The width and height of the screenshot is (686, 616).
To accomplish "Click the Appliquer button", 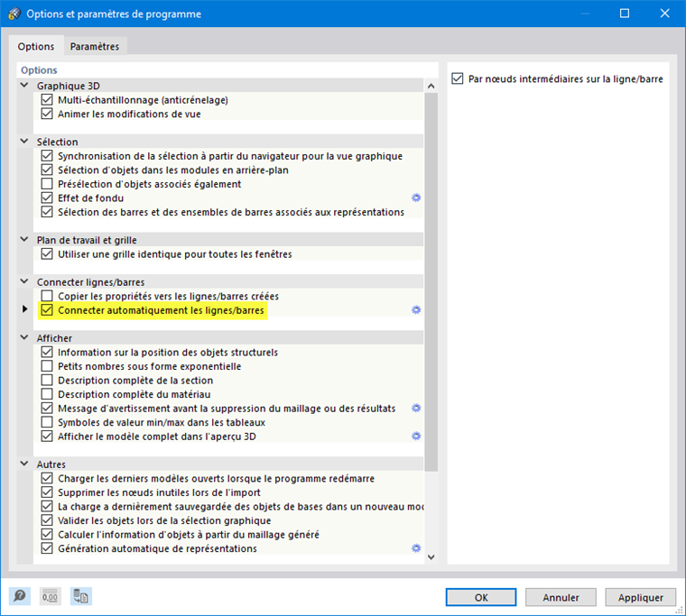I will 641,597.
